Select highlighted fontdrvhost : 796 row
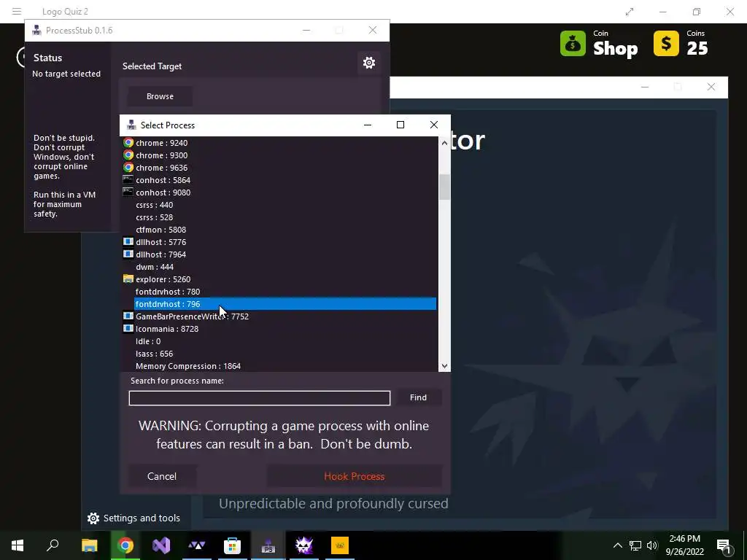The width and height of the screenshot is (747, 560). click(x=285, y=304)
